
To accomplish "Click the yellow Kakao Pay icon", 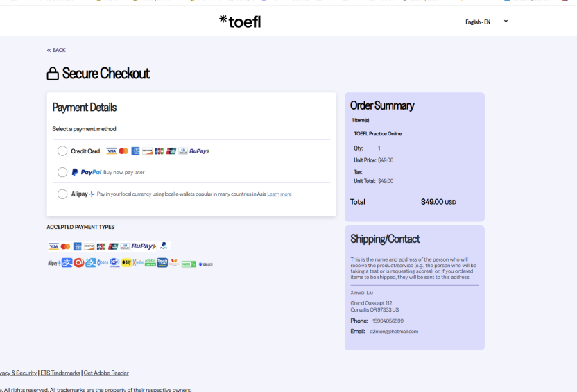I will coord(126,263).
